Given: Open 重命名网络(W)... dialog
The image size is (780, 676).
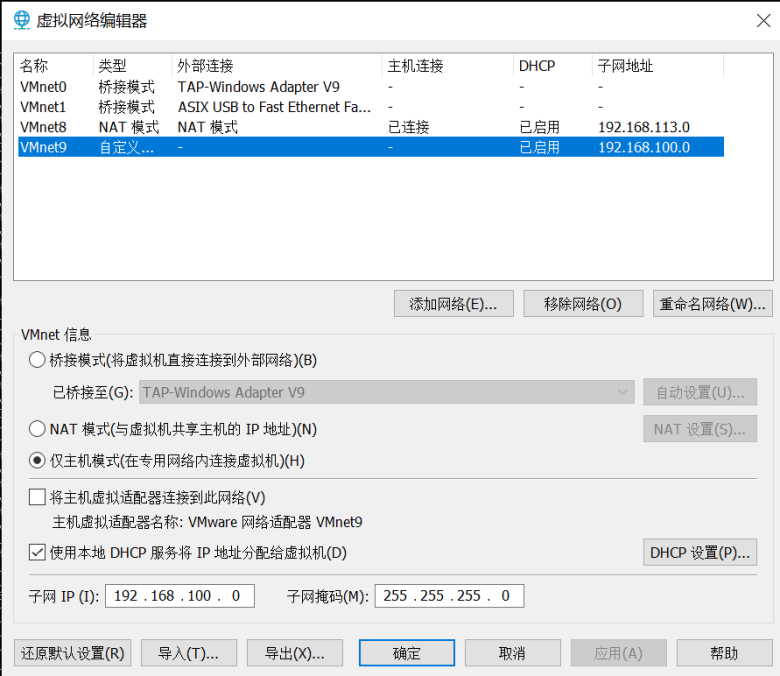Looking at the screenshot, I should [713, 304].
